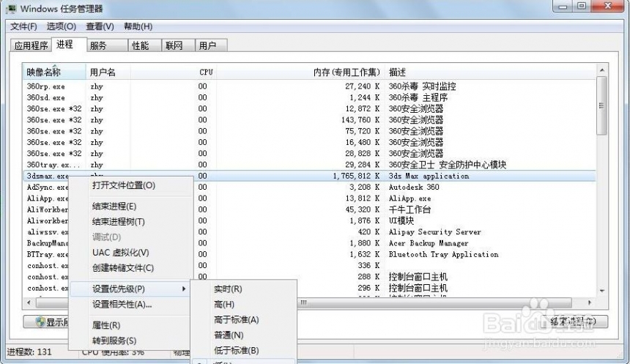Choose 结束进程树(T) in context menu
Image resolution: width=630 pixels, height=364 pixels.
pos(118,222)
